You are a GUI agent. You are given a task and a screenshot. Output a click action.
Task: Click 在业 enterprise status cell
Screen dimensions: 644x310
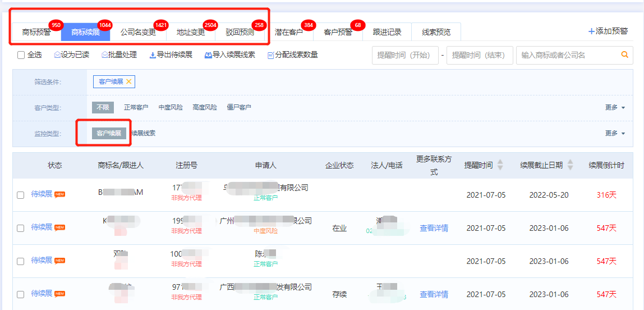point(339,228)
